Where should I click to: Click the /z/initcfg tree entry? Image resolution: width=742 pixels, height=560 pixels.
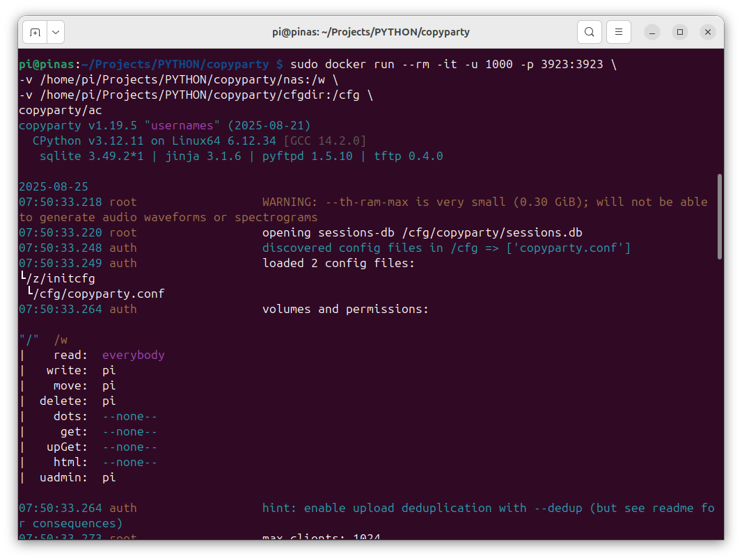[x=60, y=278]
